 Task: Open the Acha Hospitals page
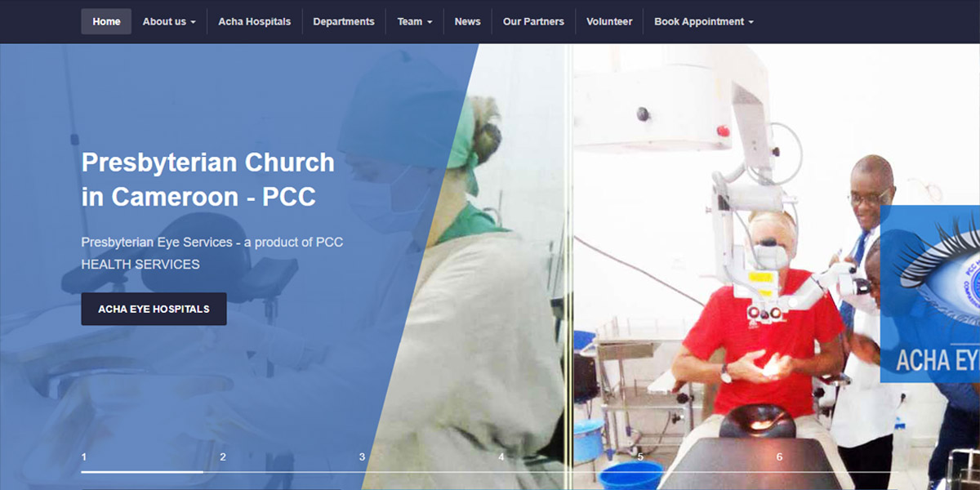pos(254,21)
